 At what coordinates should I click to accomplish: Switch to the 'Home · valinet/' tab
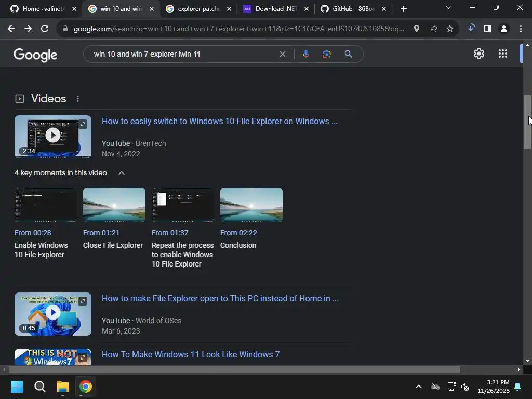(43, 9)
